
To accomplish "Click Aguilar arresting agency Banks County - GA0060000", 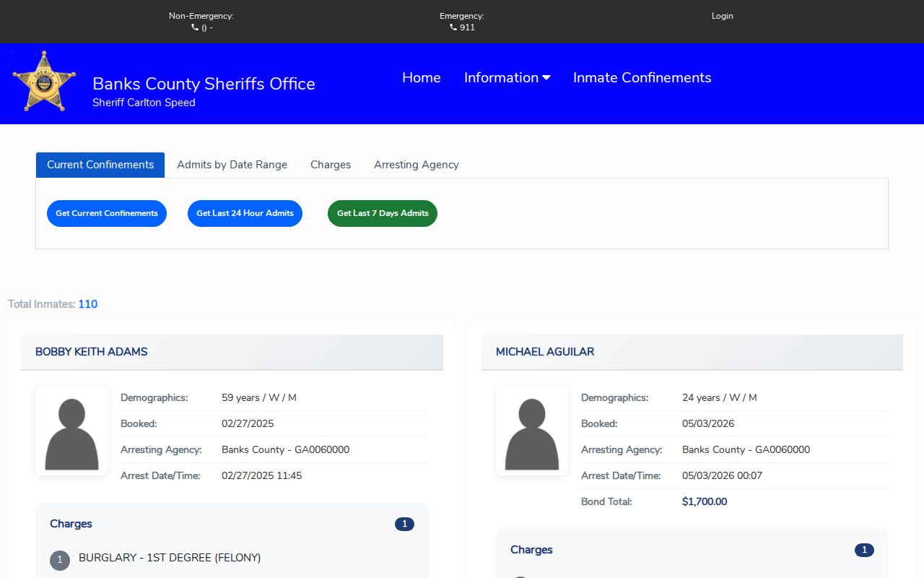I will point(746,449).
